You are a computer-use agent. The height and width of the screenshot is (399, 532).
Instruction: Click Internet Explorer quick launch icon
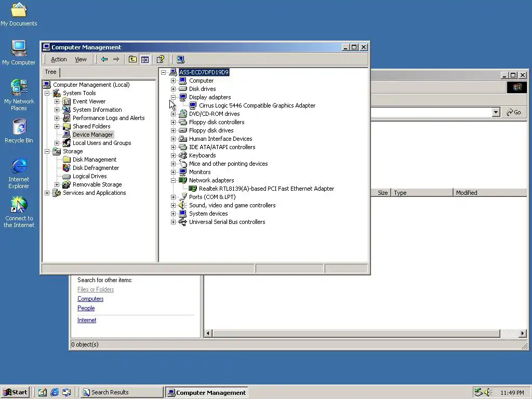[55, 393]
